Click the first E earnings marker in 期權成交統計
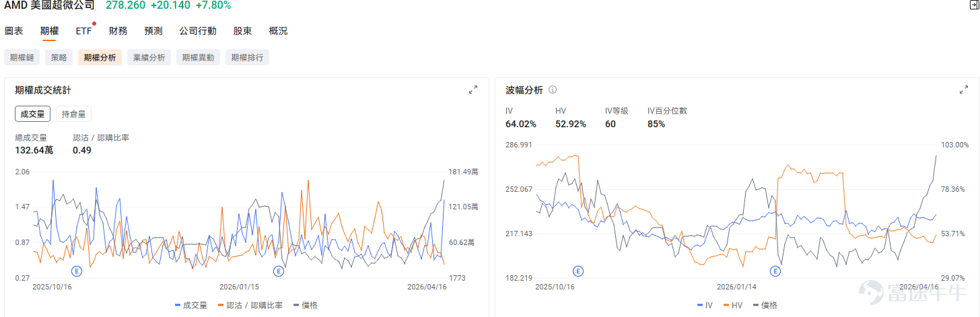Image resolution: width=980 pixels, height=317 pixels. pos(77,271)
